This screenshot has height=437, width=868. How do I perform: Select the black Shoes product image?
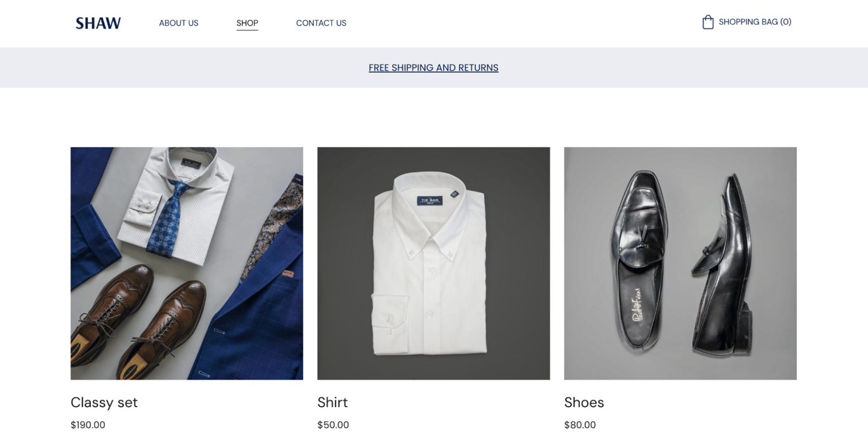point(680,263)
